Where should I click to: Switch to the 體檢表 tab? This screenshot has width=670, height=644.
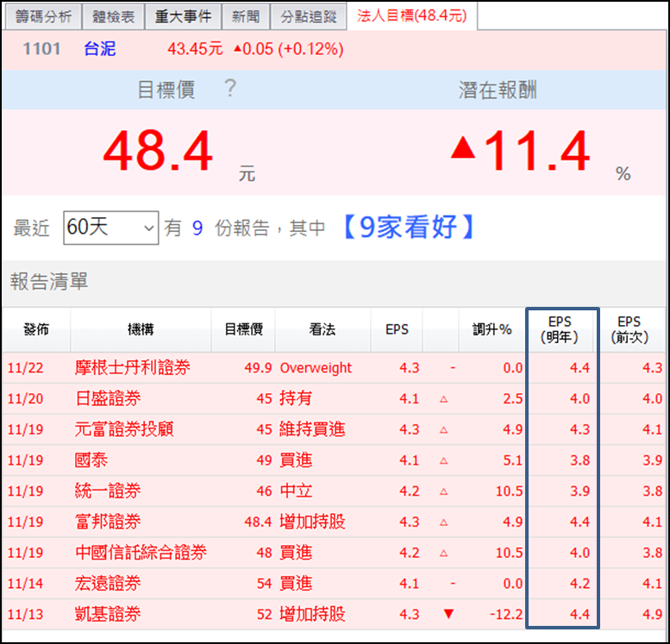pos(113,16)
